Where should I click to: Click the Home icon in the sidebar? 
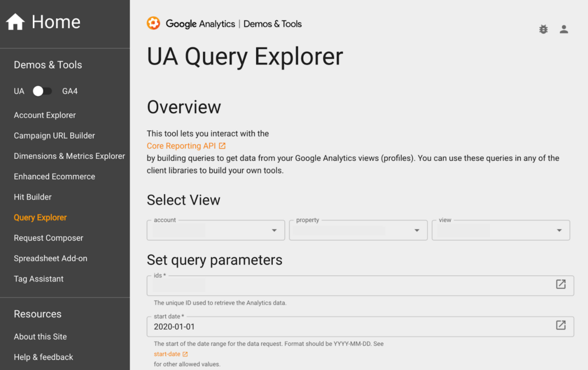pos(16,21)
